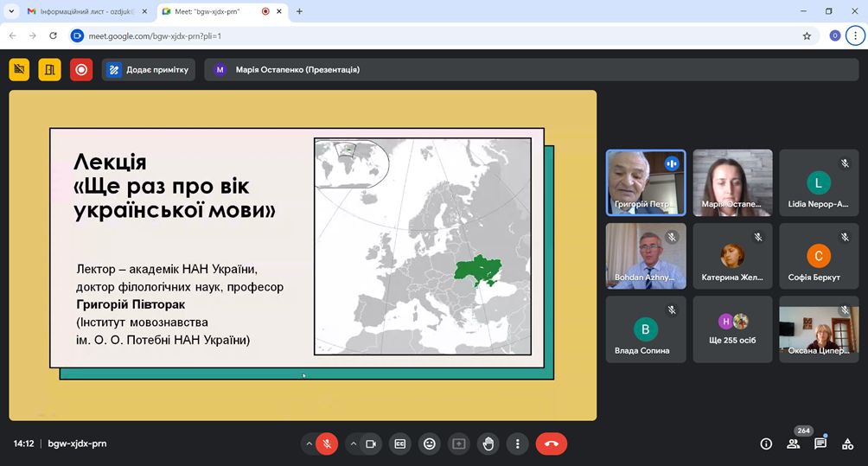Unmute the microphone
Viewport: 868px width, 466px height.
click(x=327, y=444)
